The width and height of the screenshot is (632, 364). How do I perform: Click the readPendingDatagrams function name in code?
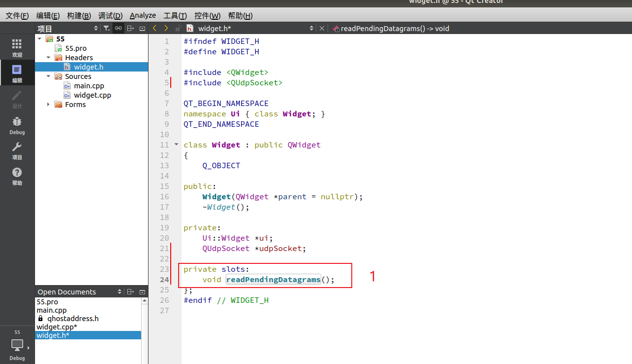coord(273,279)
